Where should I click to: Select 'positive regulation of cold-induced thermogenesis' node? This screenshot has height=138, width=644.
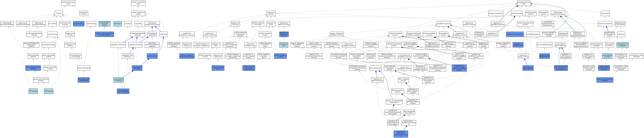coord(561,68)
